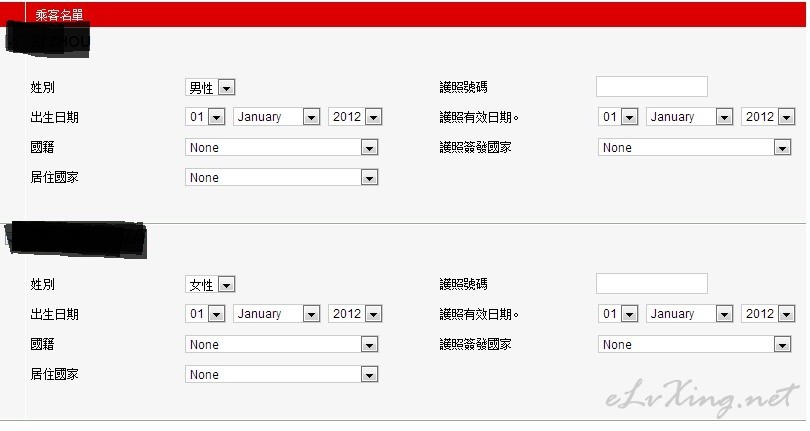Expand first passenger's passport expiry day dropdown
This screenshot has width=810, height=431.
click(618, 117)
